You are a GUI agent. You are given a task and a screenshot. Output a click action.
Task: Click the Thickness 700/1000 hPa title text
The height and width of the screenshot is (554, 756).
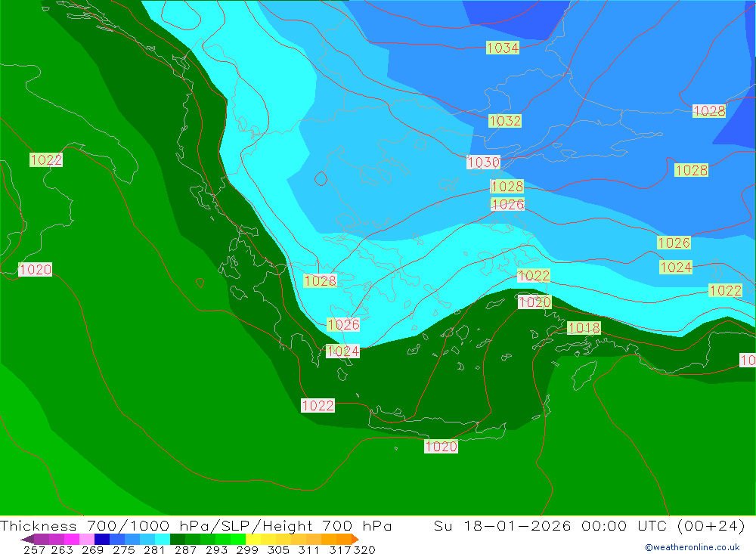click(x=105, y=525)
